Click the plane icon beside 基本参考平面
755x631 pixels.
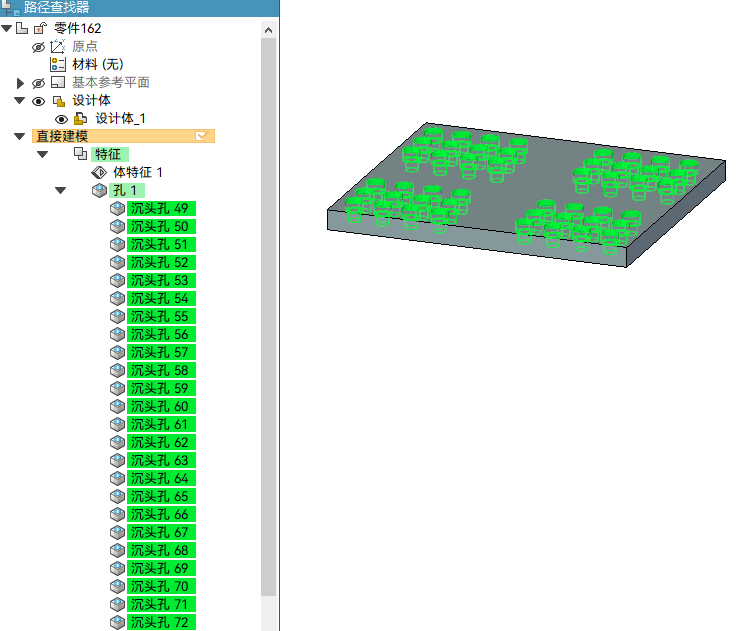[x=58, y=82]
